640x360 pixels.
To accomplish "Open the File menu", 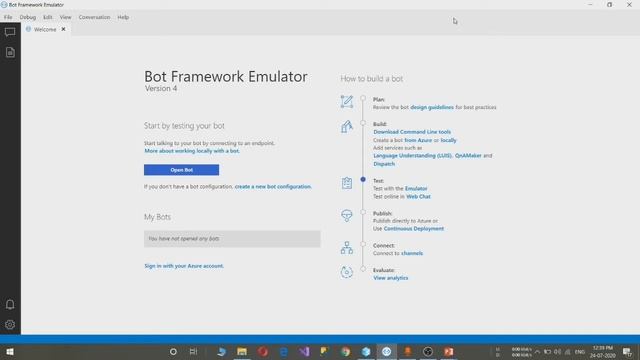I will 8,17.
